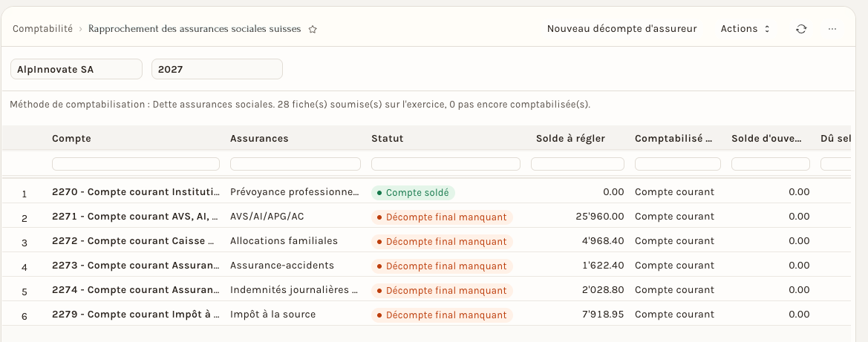Go to Comptabilité breadcrumb
This screenshot has width=868, height=342.
(x=42, y=29)
